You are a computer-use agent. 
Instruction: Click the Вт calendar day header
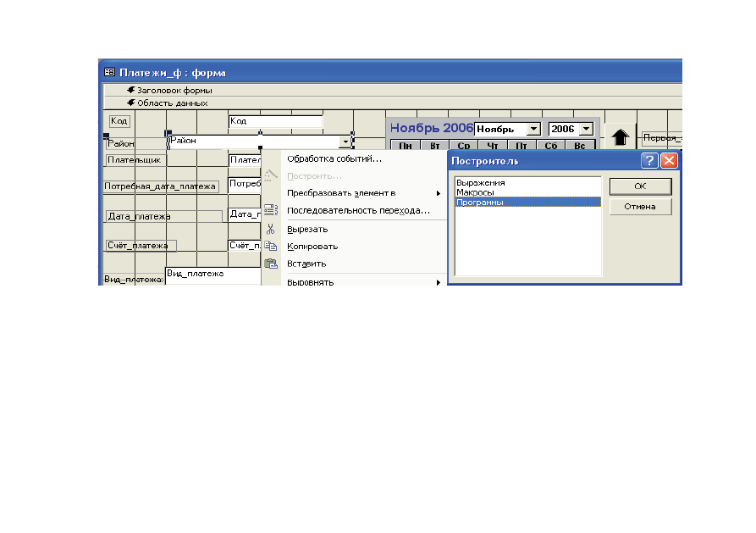(434, 145)
